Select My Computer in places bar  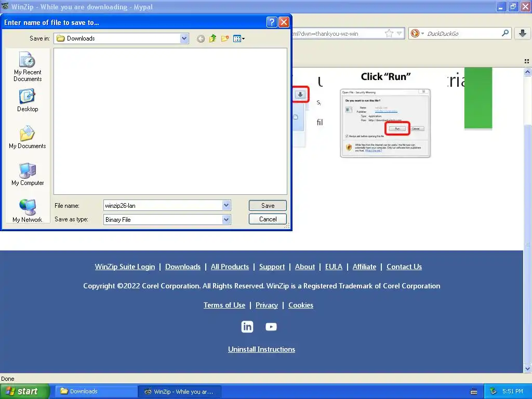pos(28,175)
